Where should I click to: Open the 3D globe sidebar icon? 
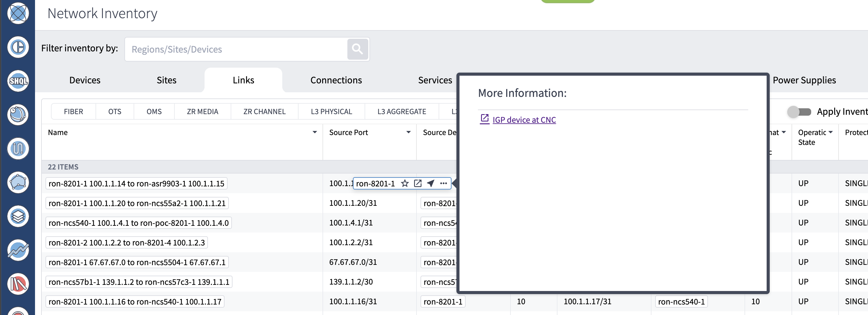click(18, 115)
